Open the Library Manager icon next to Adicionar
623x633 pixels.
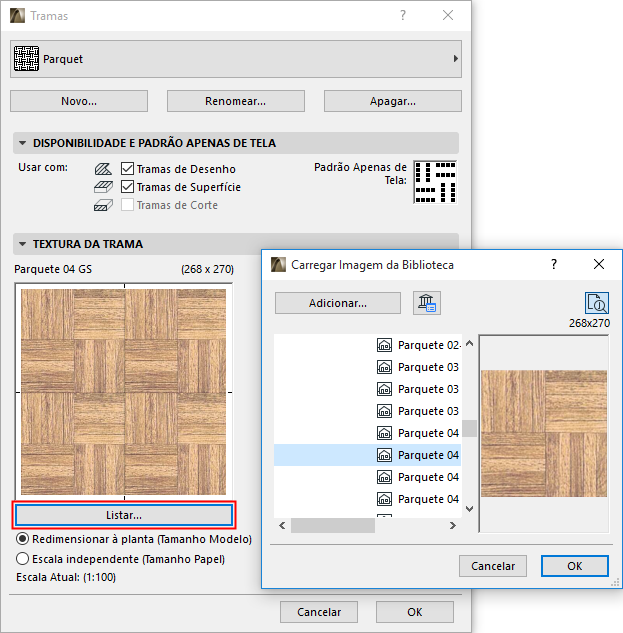(x=427, y=303)
